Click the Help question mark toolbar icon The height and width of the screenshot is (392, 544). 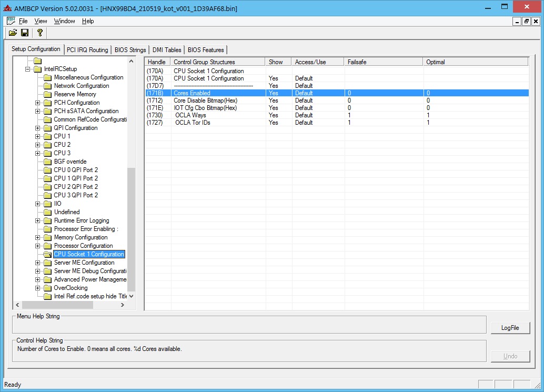(x=40, y=33)
